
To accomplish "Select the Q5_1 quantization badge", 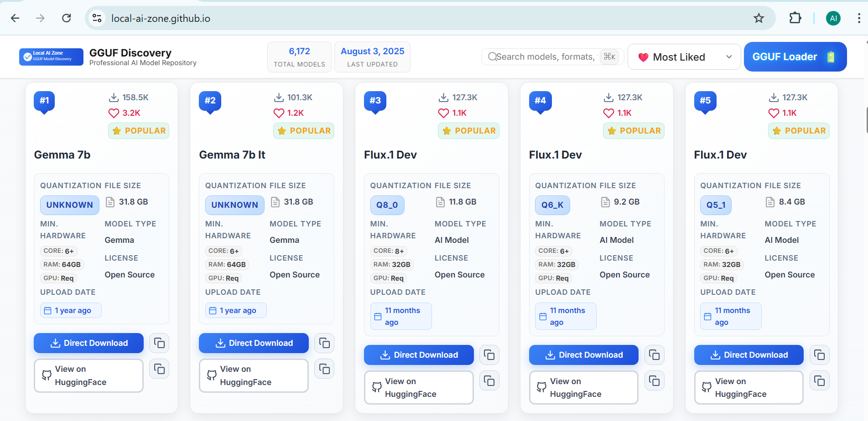I will [x=716, y=205].
